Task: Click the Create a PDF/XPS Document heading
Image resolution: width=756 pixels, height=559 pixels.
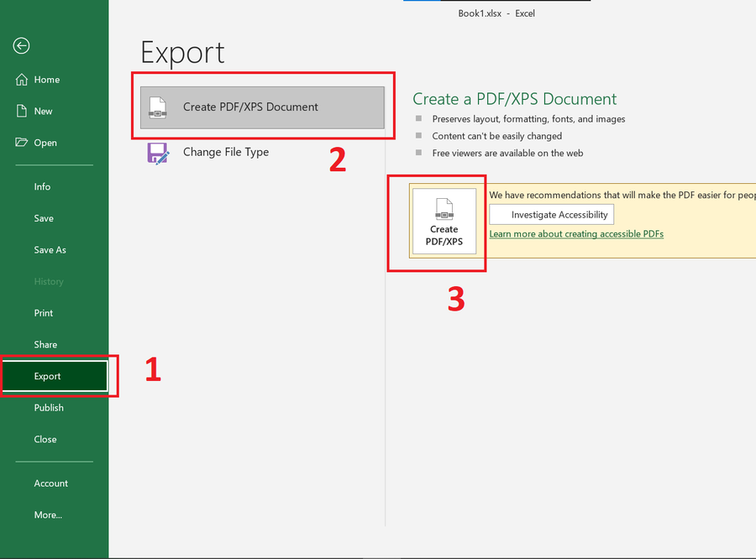Action: 514,99
